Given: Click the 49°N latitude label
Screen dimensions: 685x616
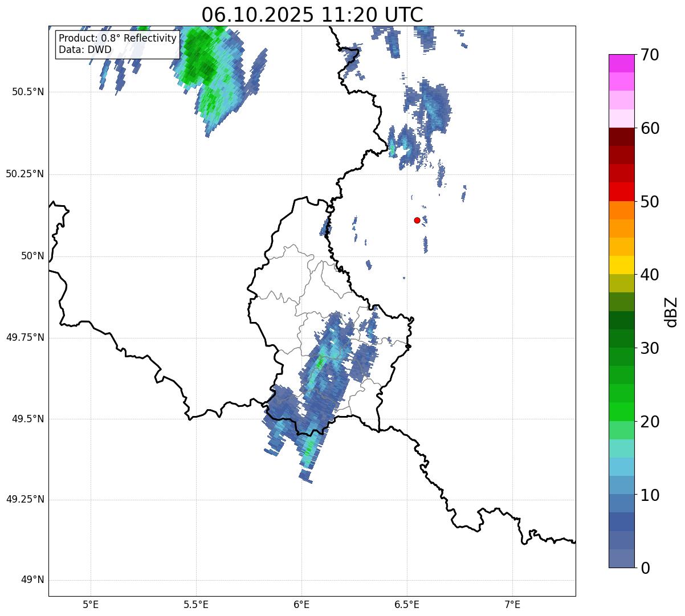Looking at the screenshot, I should click(x=32, y=580).
